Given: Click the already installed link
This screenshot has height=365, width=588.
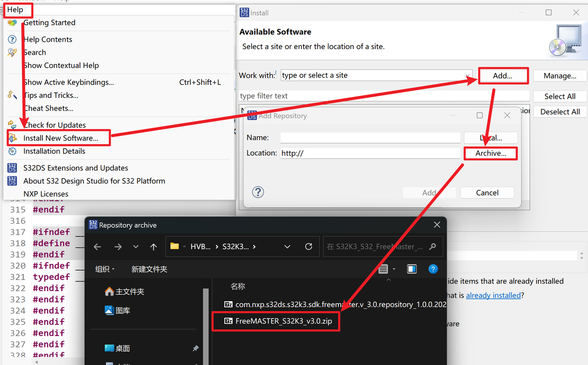Looking at the screenshot, I should pyautogui.click(x=493, y=295).
